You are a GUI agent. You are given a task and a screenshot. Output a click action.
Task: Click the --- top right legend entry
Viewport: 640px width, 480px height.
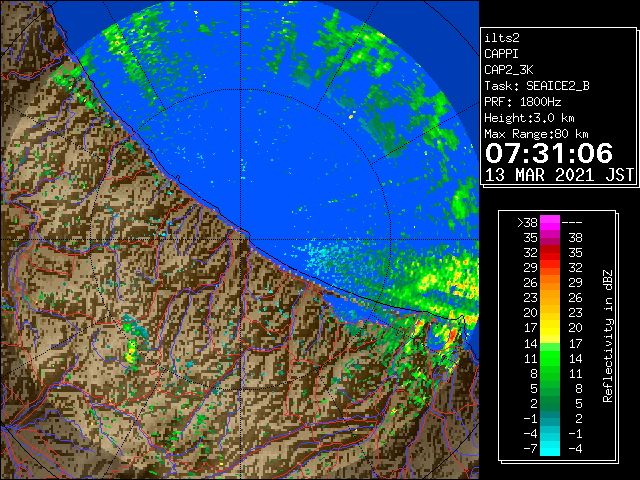click(572, 222)
